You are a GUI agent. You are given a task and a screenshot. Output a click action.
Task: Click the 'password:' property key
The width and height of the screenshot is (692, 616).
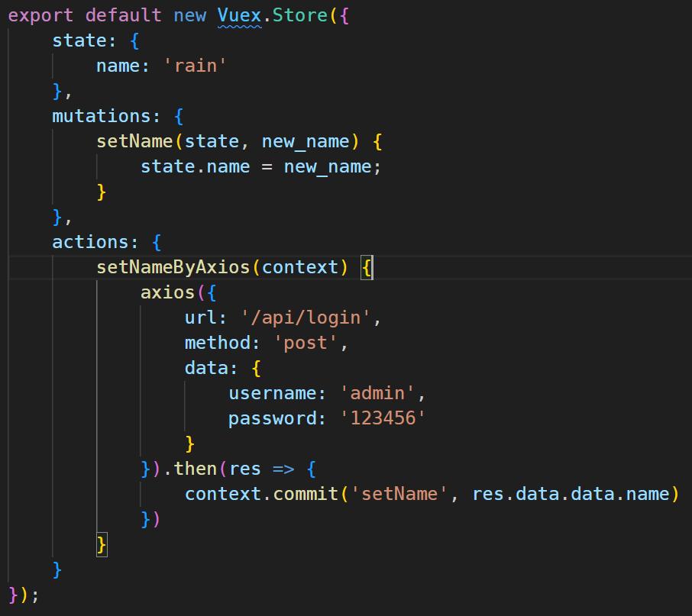277,418
